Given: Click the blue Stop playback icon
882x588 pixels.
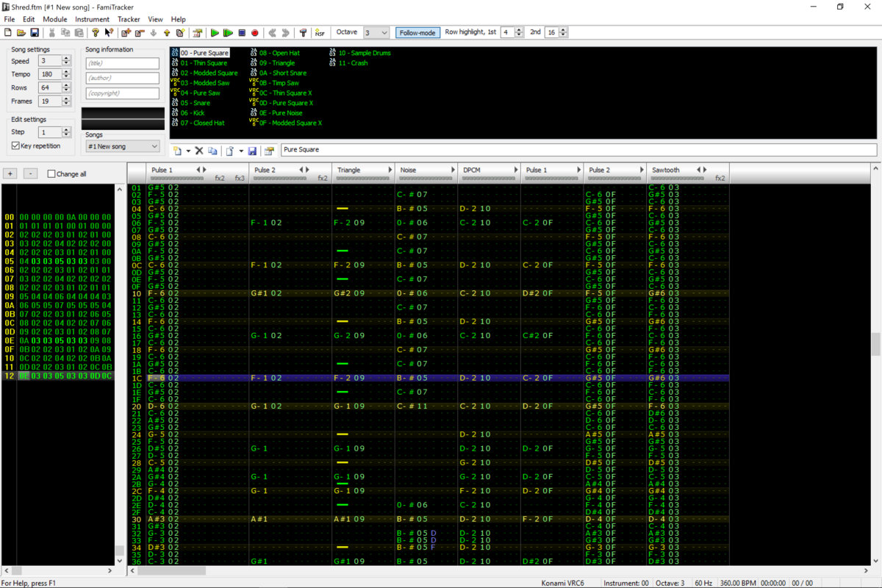Looking at the screenshot, I should (x=242, y=33).
